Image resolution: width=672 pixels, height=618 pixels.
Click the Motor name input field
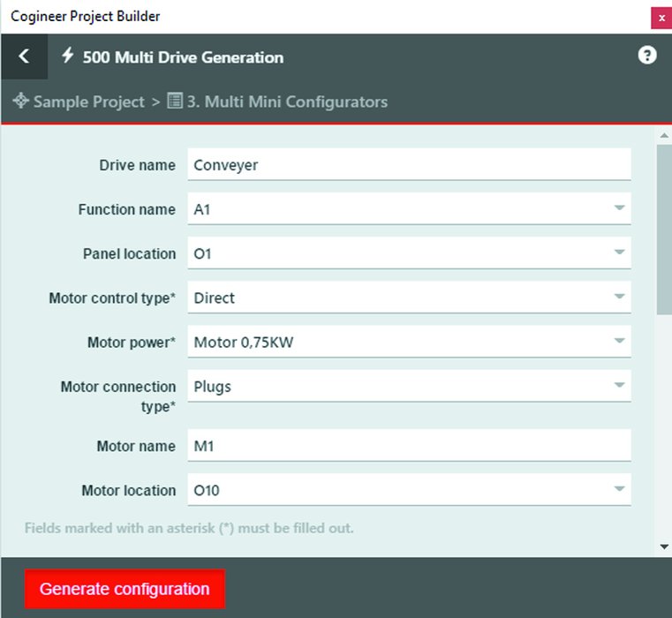[409, 446]
